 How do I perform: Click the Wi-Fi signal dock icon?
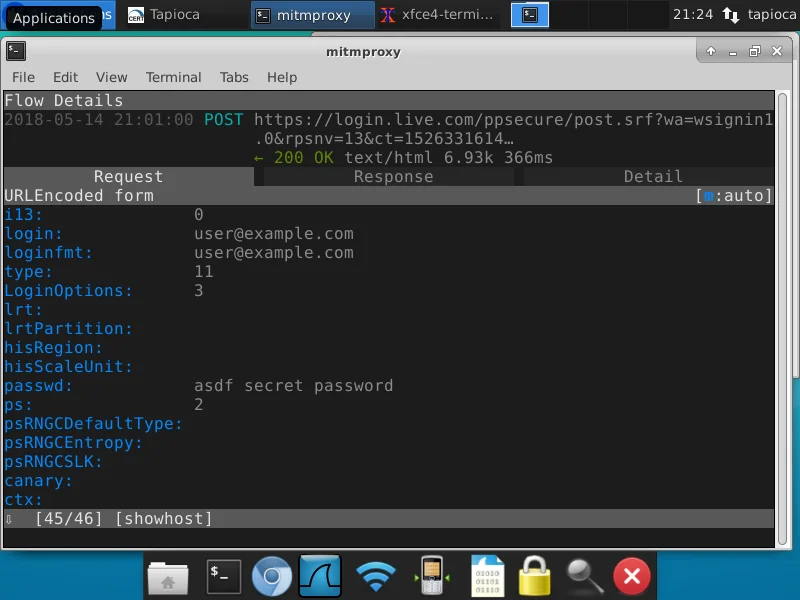point(376,576)
